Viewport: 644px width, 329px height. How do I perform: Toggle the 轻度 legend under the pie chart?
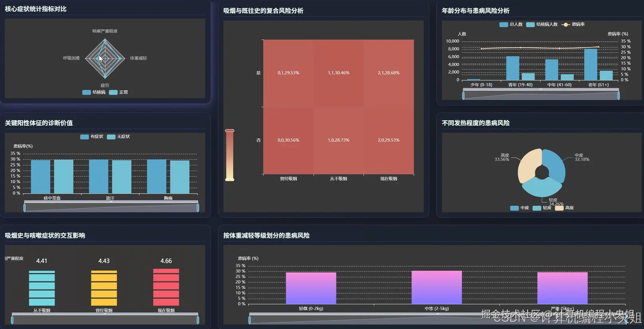[542, 208]
